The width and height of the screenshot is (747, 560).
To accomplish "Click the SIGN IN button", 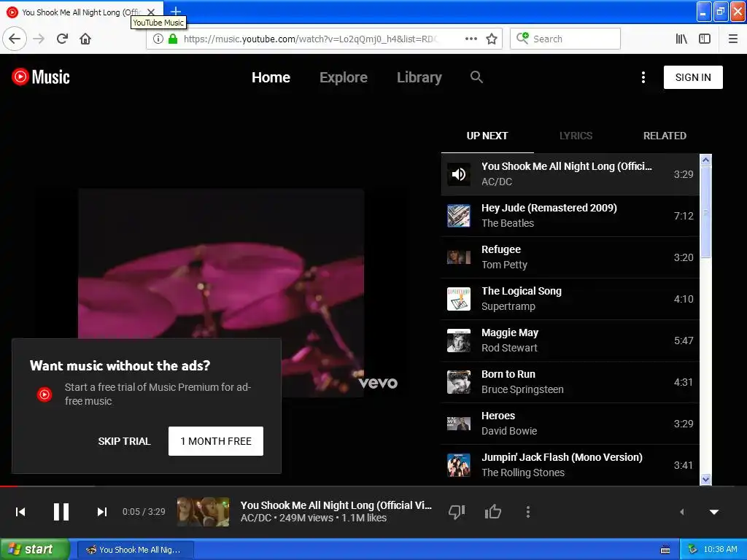I will (x=693, y=77).
